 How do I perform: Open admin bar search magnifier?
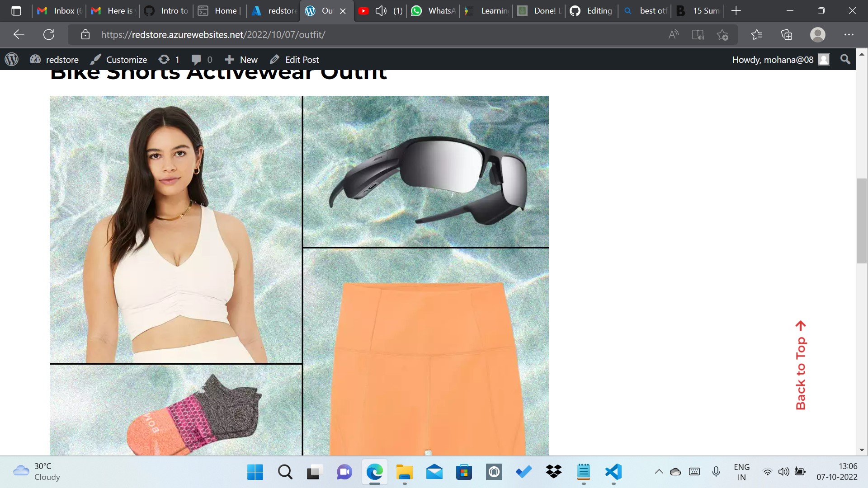pos(845,59)
